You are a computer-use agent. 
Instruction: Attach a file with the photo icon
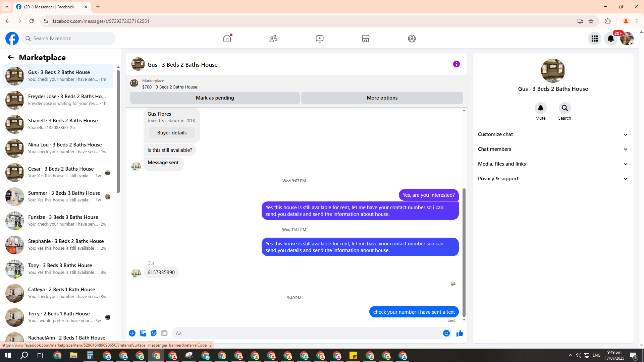pos(143,333)
